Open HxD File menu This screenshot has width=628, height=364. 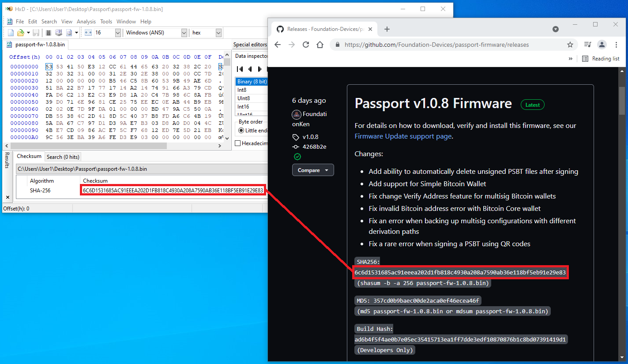coord(20,21)
